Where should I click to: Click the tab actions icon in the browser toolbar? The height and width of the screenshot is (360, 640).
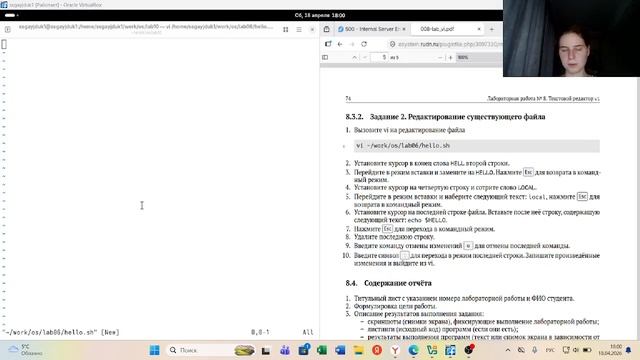(328, 44)
